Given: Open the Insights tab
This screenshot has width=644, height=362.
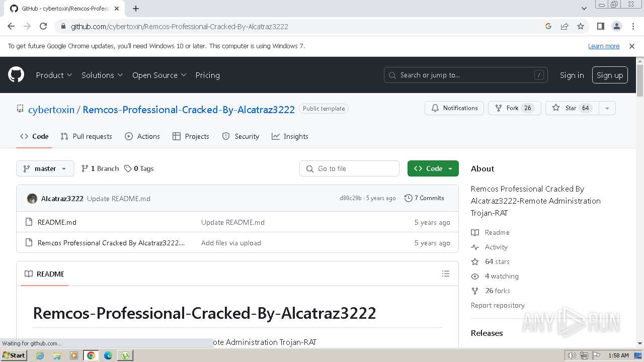Looking at the screenshot, I should [290, 136].
